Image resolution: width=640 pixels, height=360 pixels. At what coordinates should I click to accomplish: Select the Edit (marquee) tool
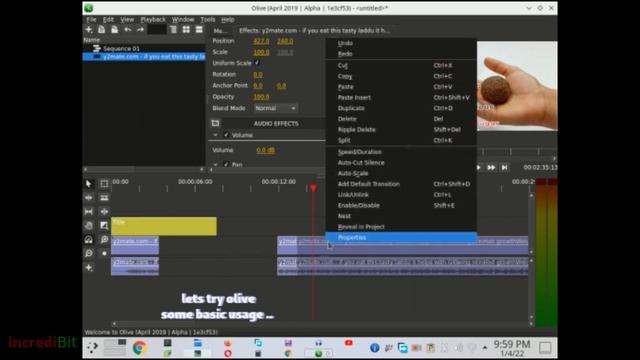[x=104, y=184]
